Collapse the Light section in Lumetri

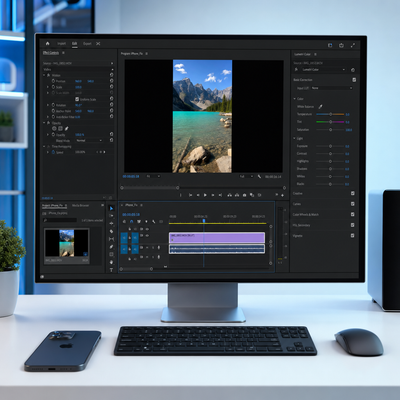click(x=295, y=138)
